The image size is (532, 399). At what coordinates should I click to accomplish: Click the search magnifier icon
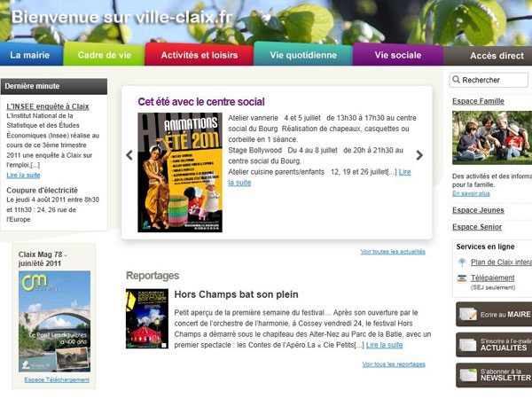coord(456,81)
